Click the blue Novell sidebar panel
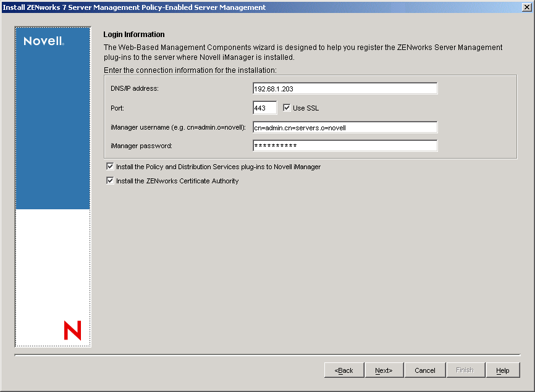Image resolution: width=535 pixels, height=392 pixels. [53, 123]
